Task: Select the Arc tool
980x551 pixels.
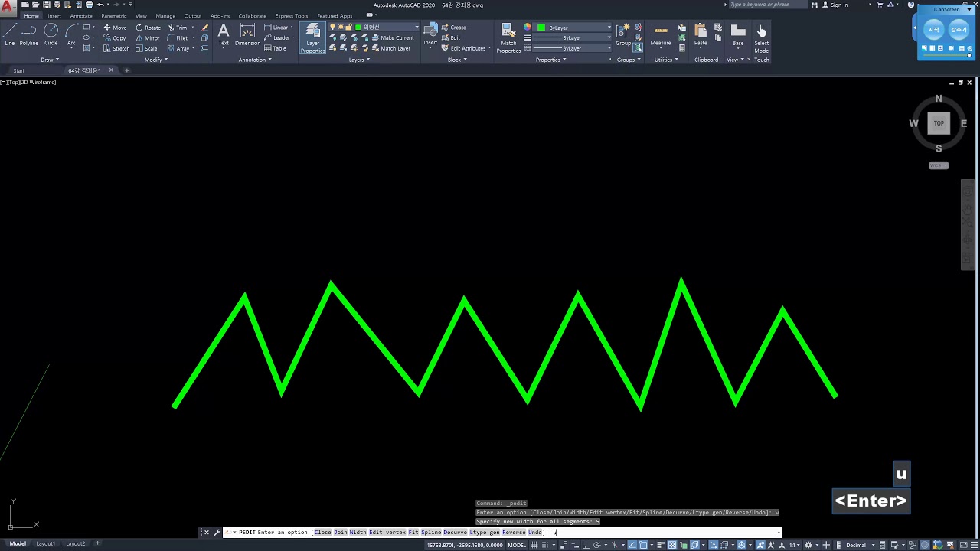Action: [x=71, y=34]
